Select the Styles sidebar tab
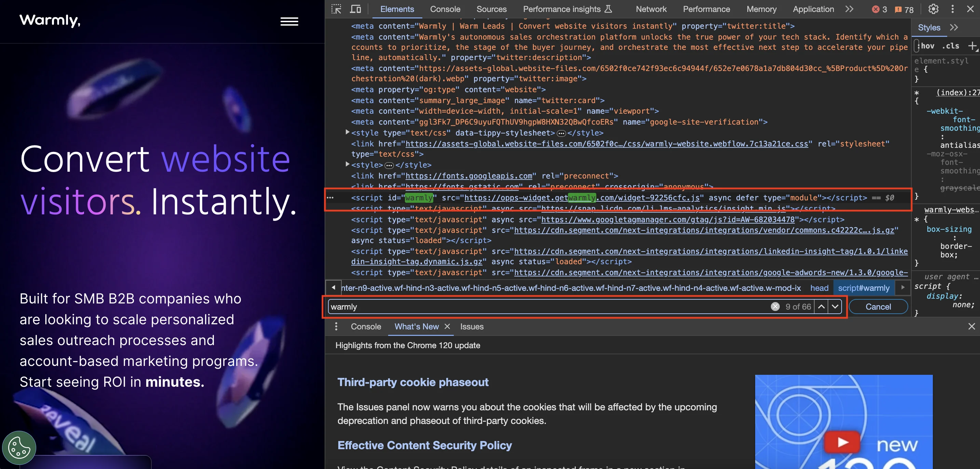The image size is (980, 469). [929, 27]
